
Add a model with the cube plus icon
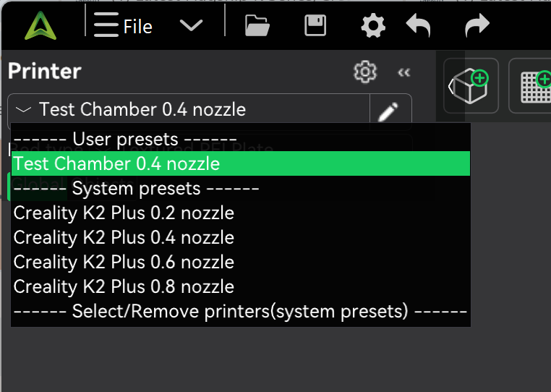pos(471,86)
